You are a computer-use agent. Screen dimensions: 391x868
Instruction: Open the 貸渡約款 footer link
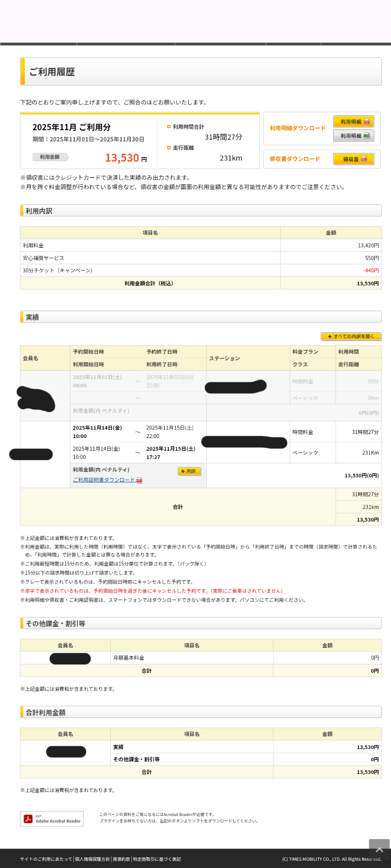tap(121, 859)
